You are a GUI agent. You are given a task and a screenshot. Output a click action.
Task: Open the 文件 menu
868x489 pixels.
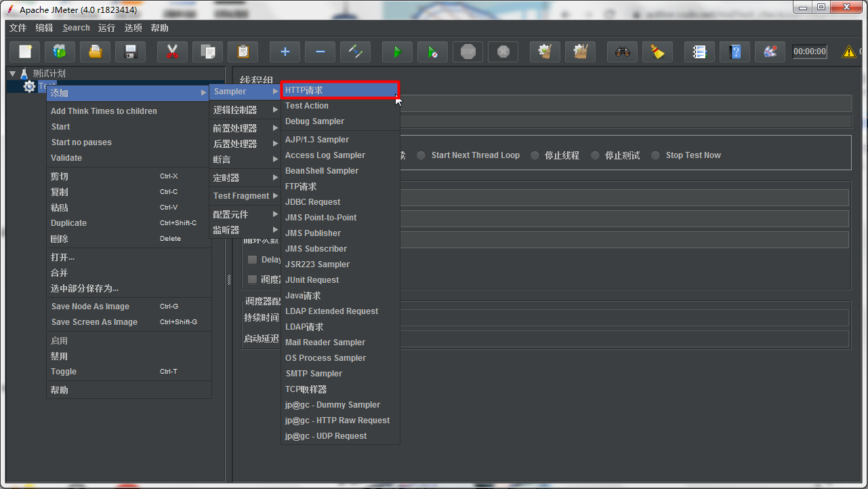(18, 28)
